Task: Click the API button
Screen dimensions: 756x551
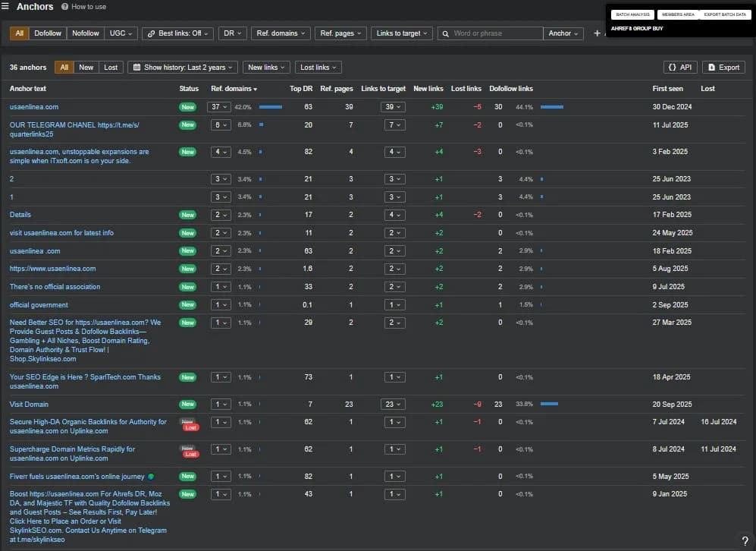Action: pyautogui.click(x=680, y=68)
